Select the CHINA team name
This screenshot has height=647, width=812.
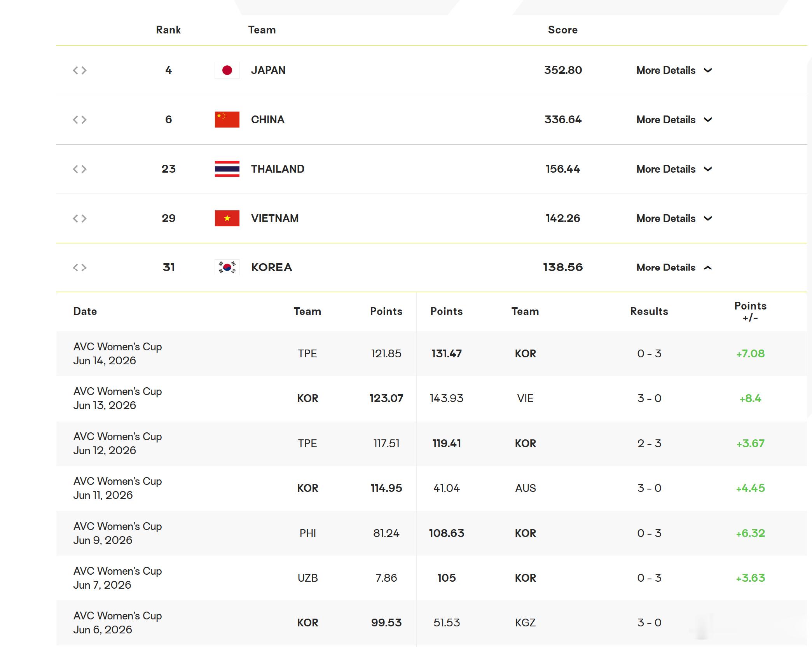pos(268,119)
